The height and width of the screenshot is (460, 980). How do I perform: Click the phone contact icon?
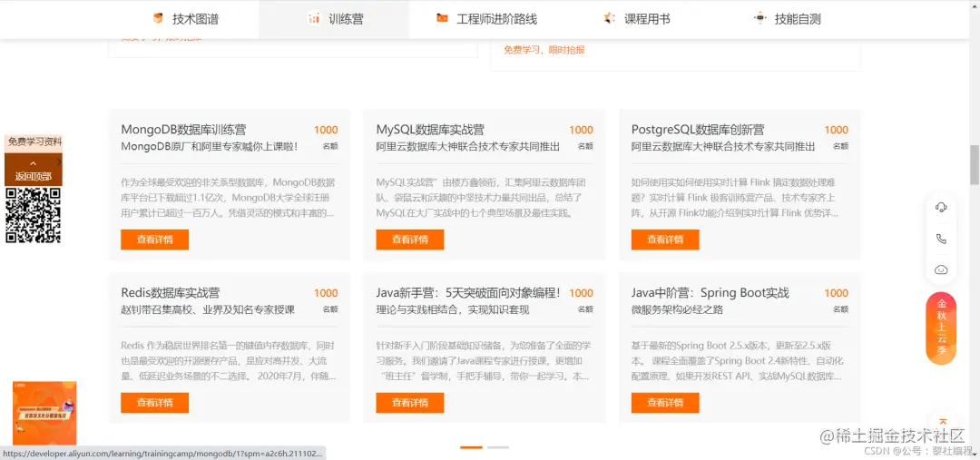[941, 239]
